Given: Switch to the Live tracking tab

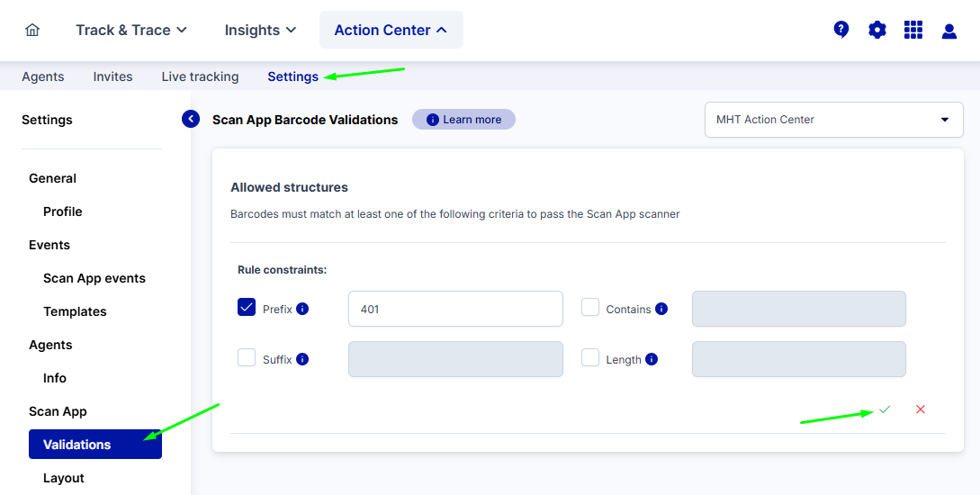Looking at the screenshot, I should pyautogui.click(x=200, y=76).
